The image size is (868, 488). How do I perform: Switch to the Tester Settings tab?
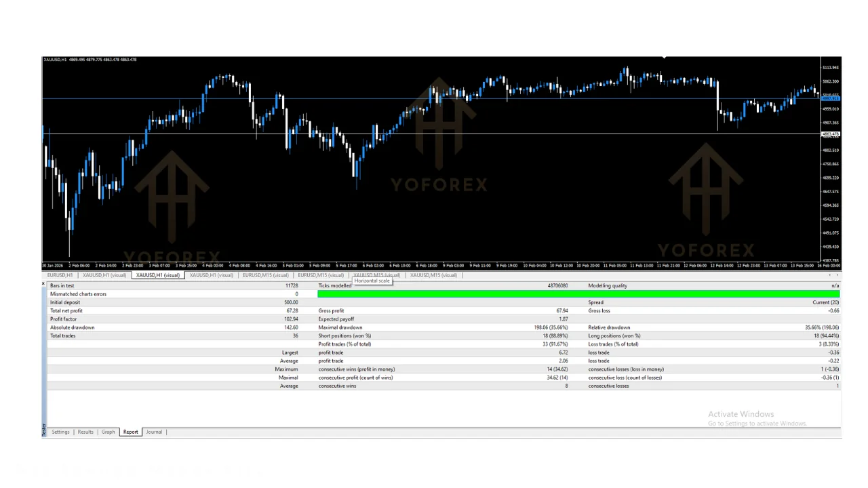[60, 432]
